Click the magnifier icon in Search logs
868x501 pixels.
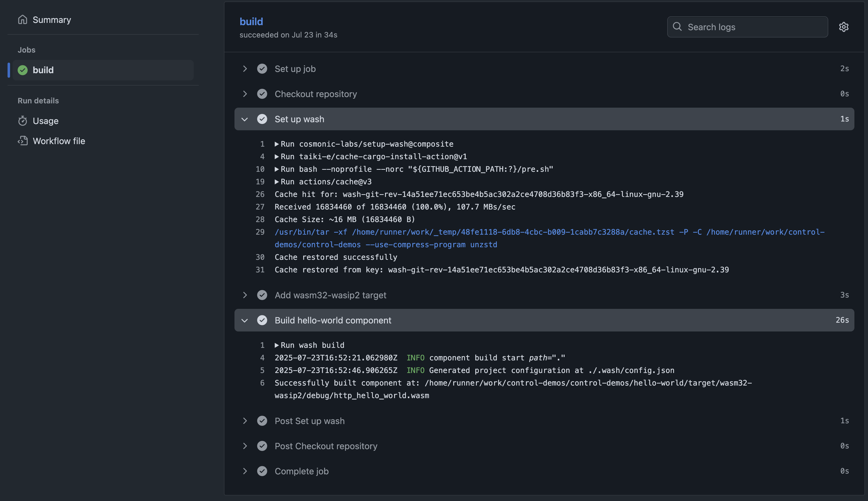[677, 26]
